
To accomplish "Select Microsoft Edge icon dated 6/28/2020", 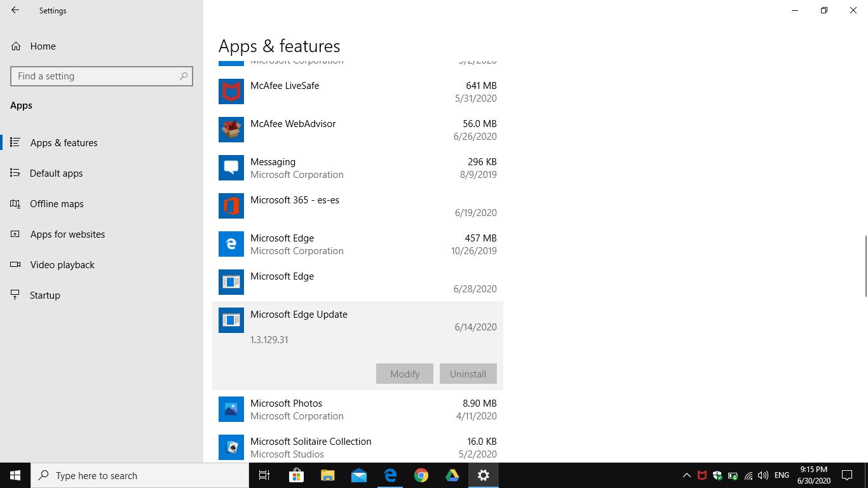I will tap(231, 282).
